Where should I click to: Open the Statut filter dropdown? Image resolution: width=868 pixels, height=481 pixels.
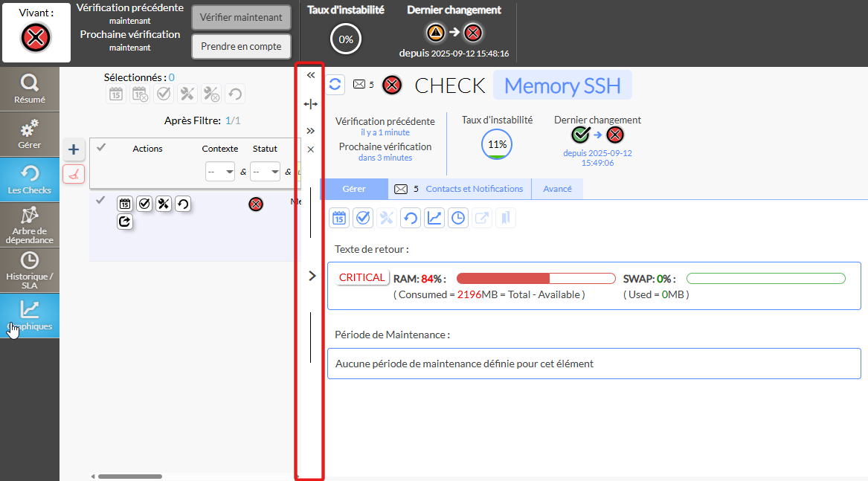click(x=265, y=171)
